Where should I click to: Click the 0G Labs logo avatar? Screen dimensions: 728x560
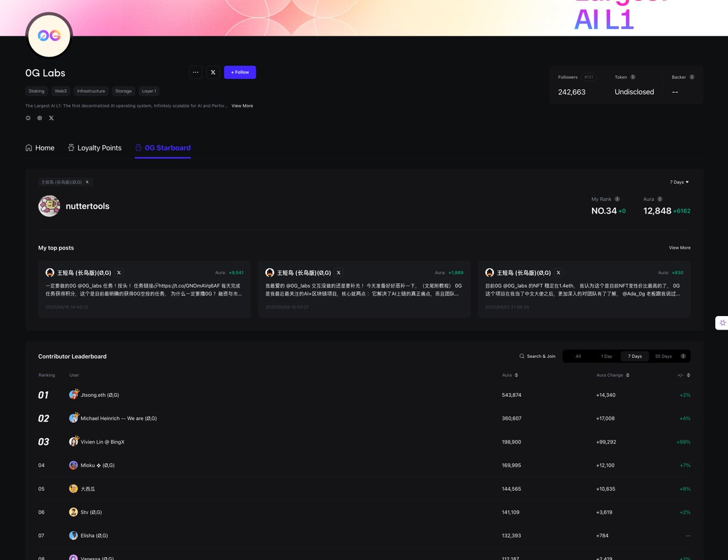tap(49, 36)
